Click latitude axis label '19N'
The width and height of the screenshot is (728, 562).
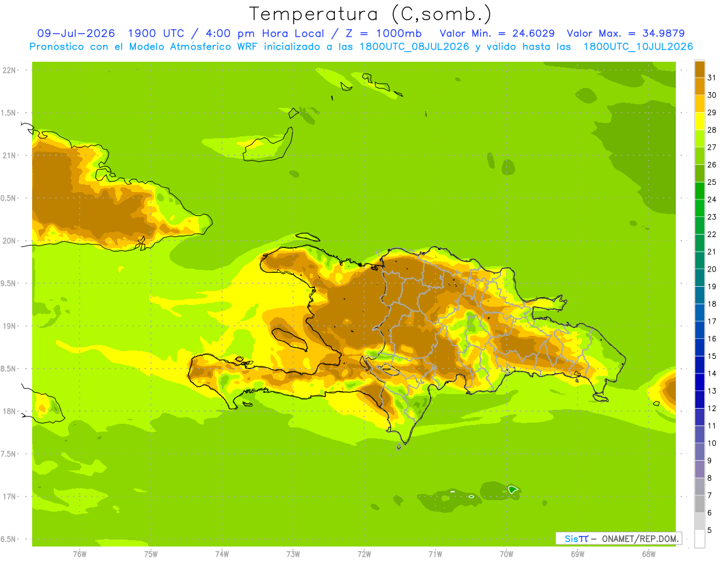tap(8, 326)
